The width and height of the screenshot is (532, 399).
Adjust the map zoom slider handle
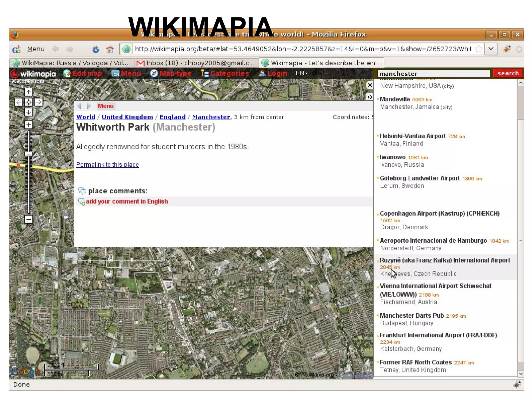coord(29,154)
